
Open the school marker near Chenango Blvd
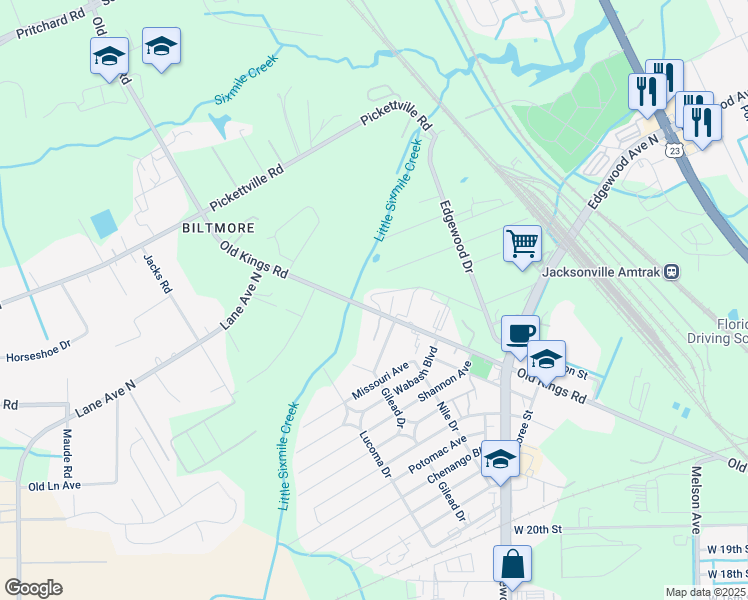[x=500, y=460]
